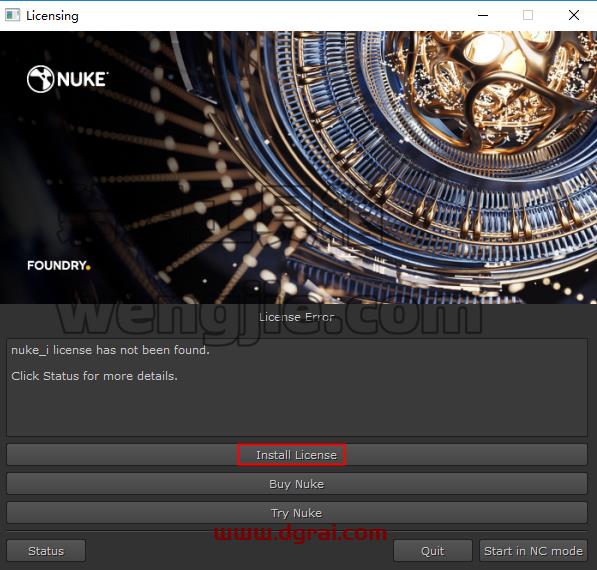Close the Licensing window

574,15
